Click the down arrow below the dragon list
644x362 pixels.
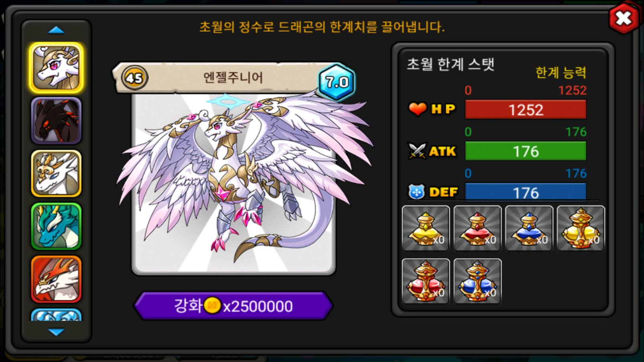pos(56,332)
